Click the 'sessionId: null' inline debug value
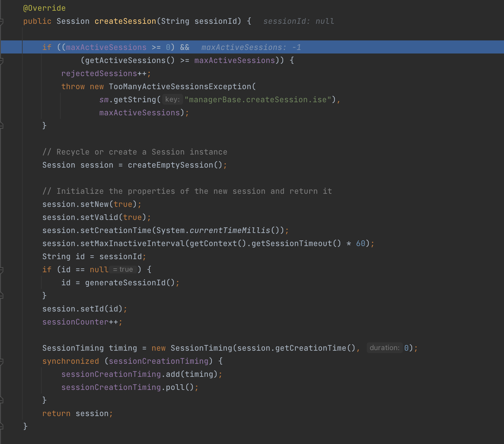Image resolution: width=504 pixels, height=444 pixels. (299, 21)
